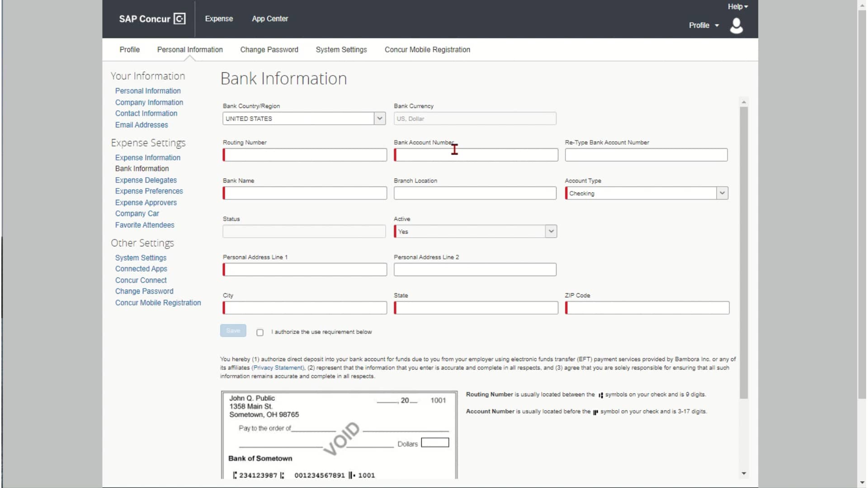Open the Bank Country/Region dropdown
Viewport: 868px width, 488px height.
379,118
